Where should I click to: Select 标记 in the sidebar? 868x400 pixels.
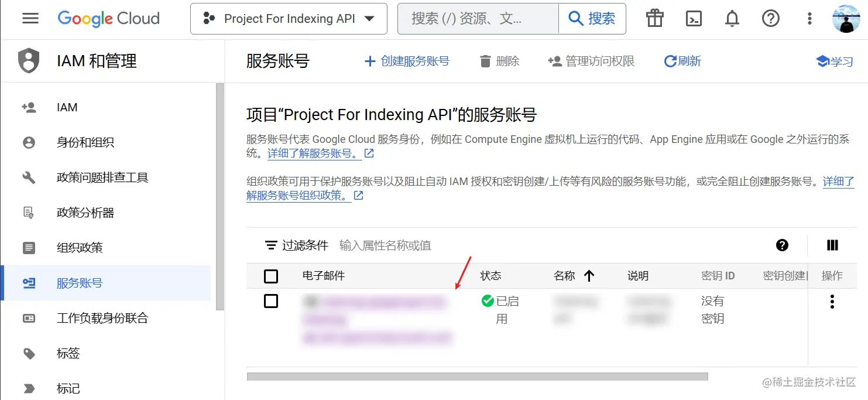pos(105,388)
